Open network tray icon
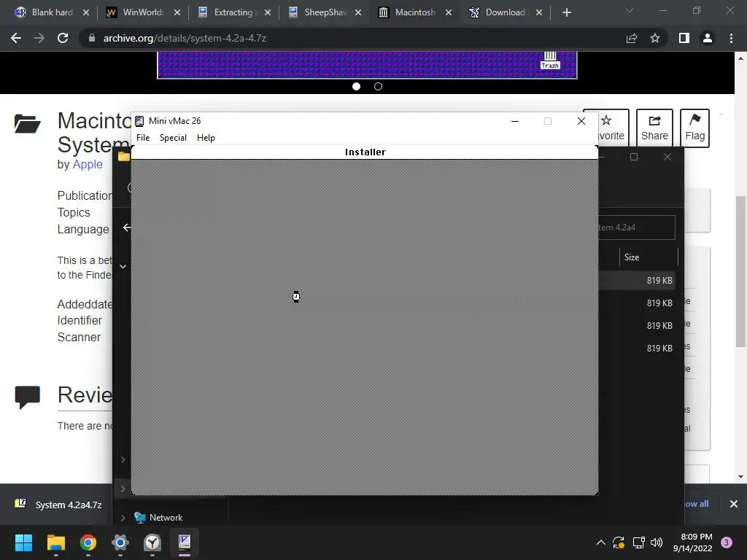Viewport: 747px width, 560px height. (638, 542)
